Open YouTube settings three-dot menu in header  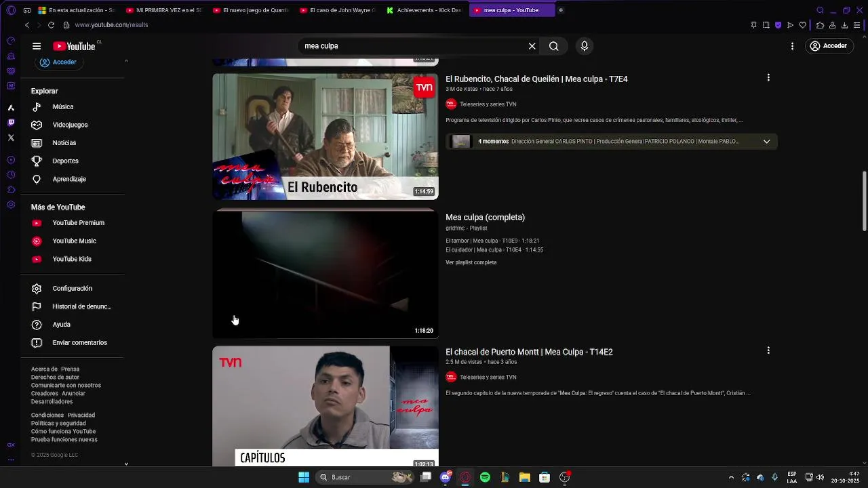(792, 46)
